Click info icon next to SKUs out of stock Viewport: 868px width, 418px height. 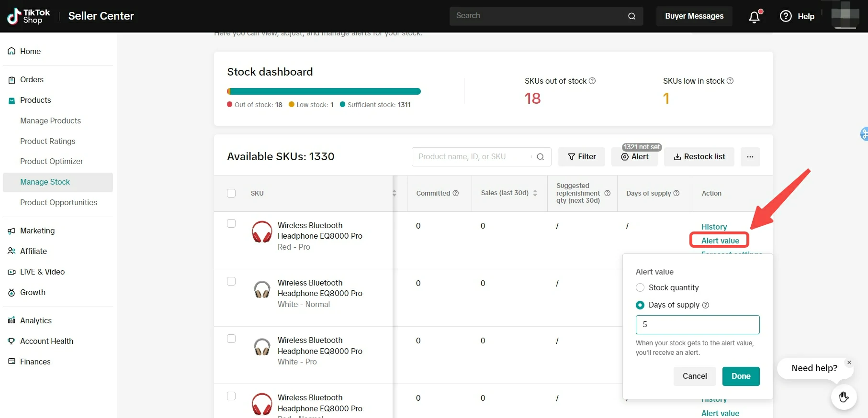[x=592, y=81]
